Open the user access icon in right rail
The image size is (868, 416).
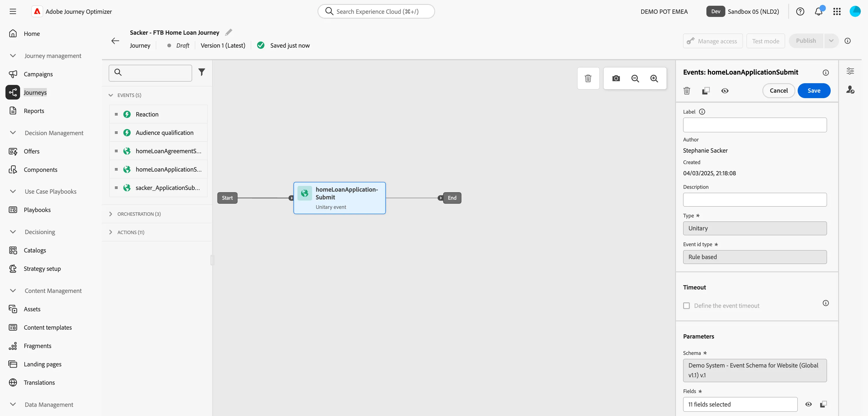point(850,90)
